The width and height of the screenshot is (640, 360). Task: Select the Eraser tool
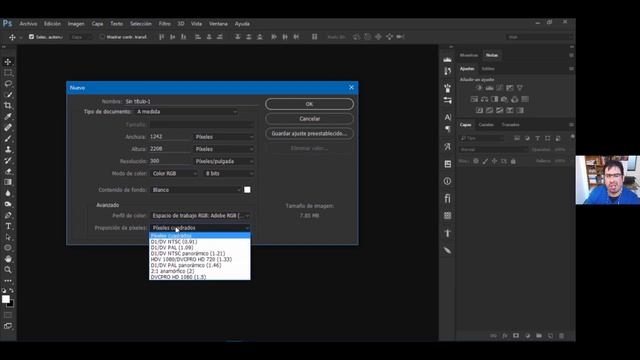[8, 171]
